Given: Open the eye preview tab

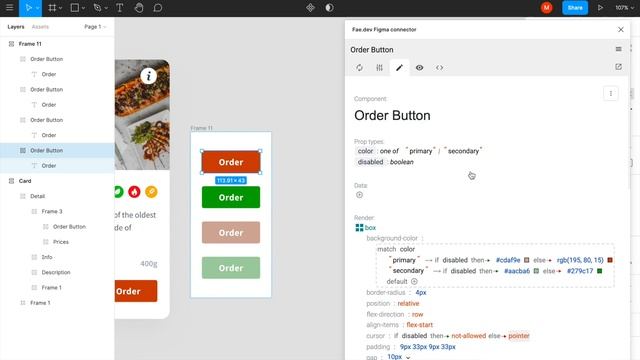Looking at the screenshot, I should [x=419, y=68].
